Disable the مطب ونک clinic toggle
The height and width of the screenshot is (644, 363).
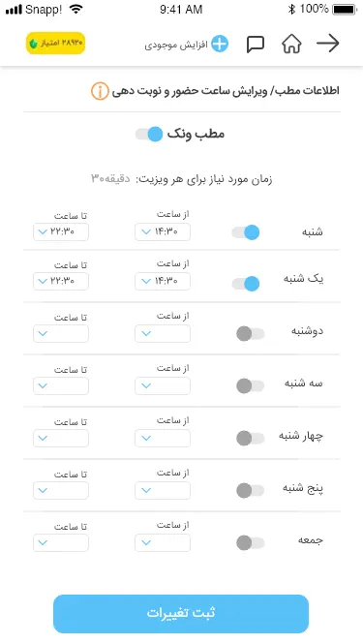149,135
